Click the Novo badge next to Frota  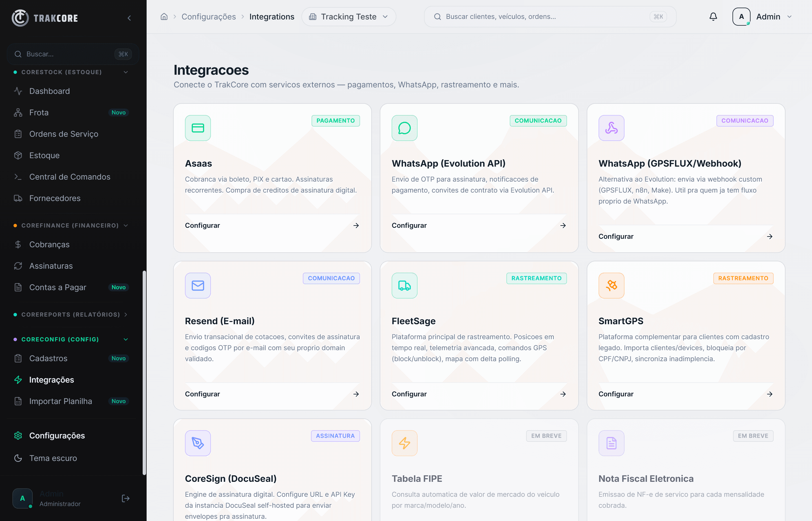click(x=118, y=112)
